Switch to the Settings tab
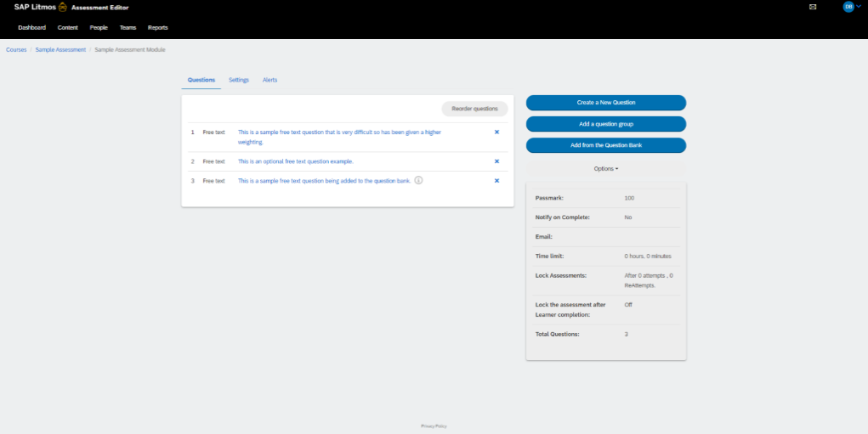Viewport: 868px width, 434px height. point(239,80)
